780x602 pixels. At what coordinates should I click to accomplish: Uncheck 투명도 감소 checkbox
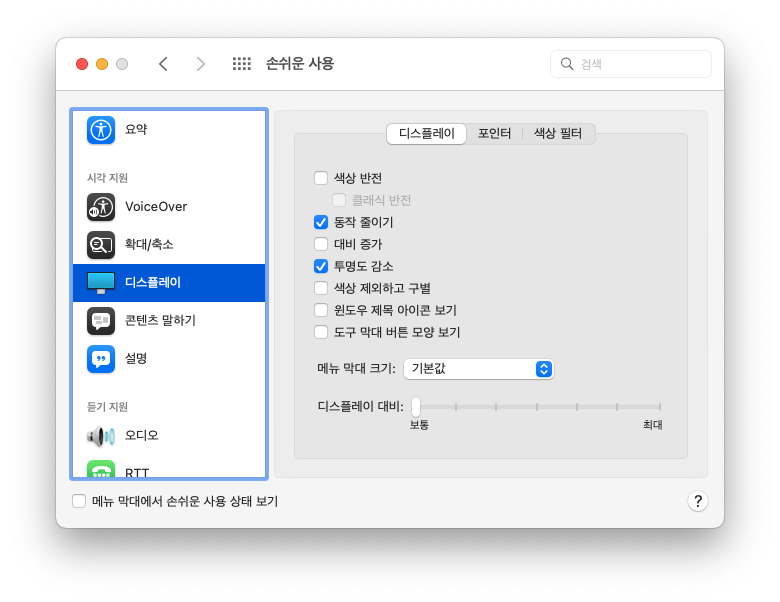[321, 266]
